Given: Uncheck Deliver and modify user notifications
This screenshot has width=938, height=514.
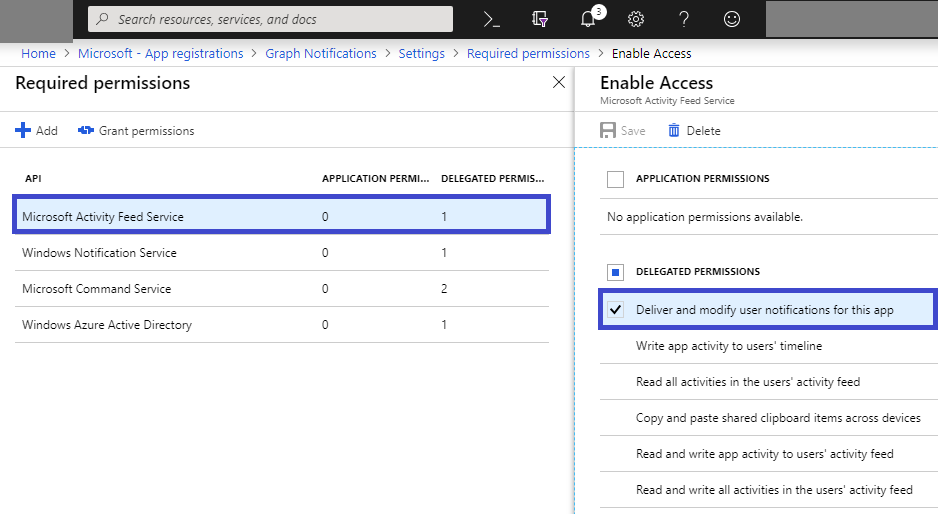Looking at the screenshot, I should click(616, 310).
